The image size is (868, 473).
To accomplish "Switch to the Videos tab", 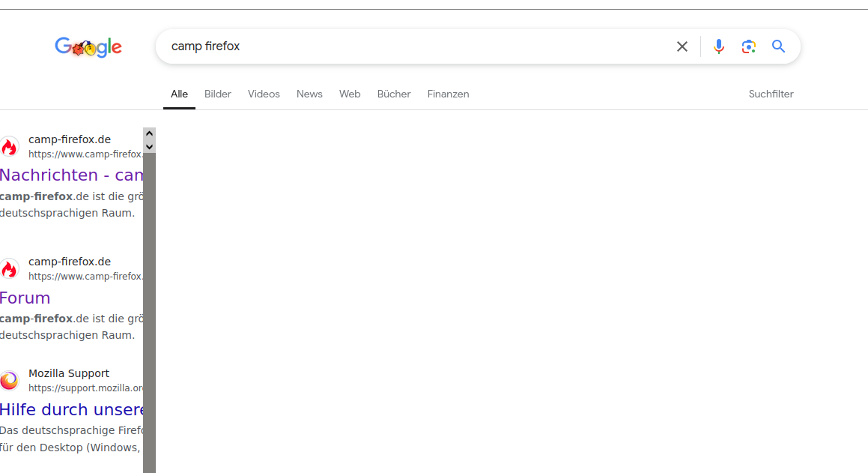I will pos(264,94).
